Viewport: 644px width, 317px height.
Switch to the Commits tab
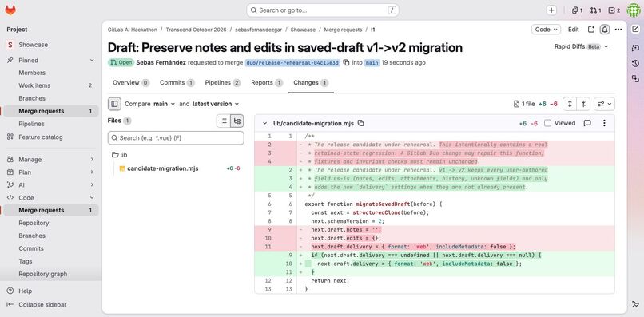[177, 82]
